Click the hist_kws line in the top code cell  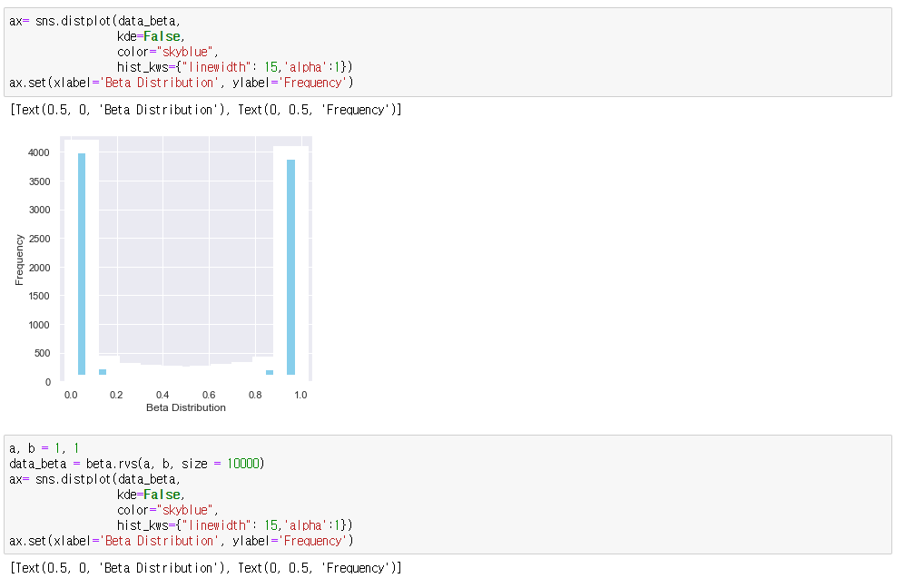[x=234, y=67]
